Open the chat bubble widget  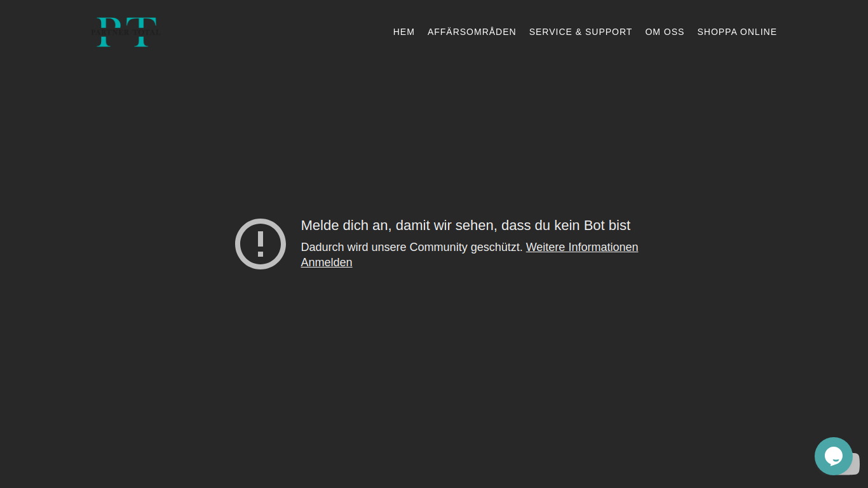pos(834,456)
